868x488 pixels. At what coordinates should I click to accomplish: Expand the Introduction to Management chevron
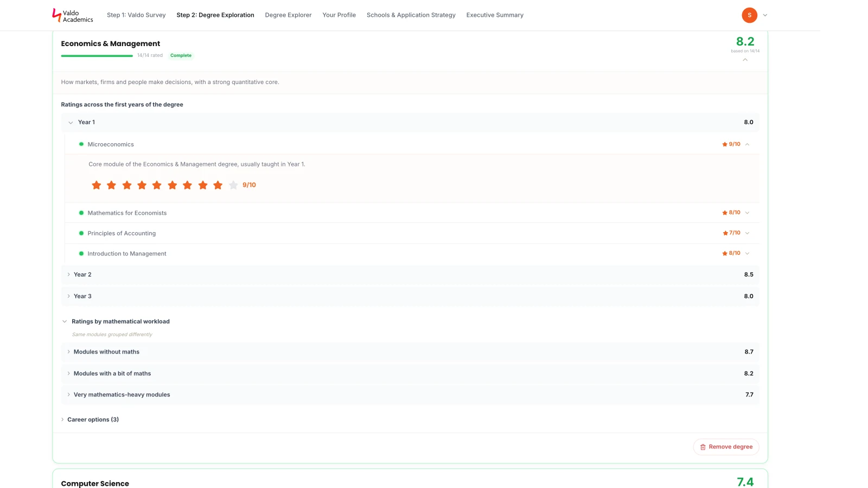pyautogui.click(x=747, y=253)
